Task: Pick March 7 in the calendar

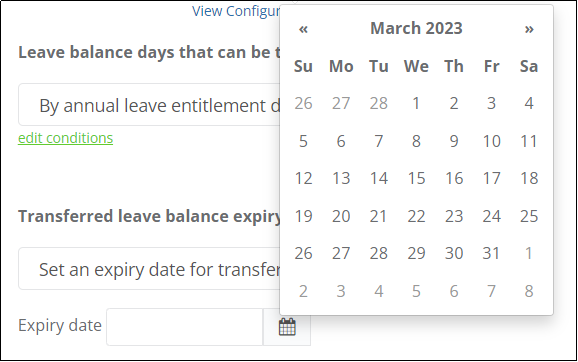Action: tap(379, 141)
